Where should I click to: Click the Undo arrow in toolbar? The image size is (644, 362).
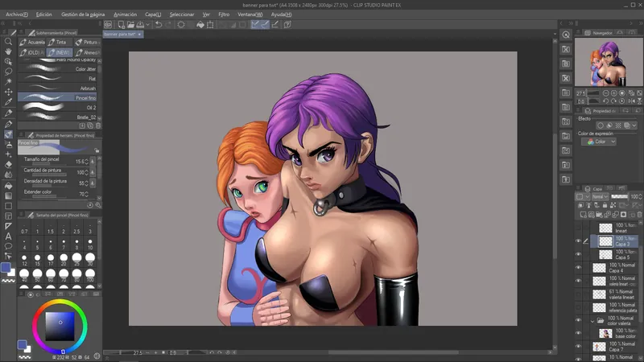point(159,25)
